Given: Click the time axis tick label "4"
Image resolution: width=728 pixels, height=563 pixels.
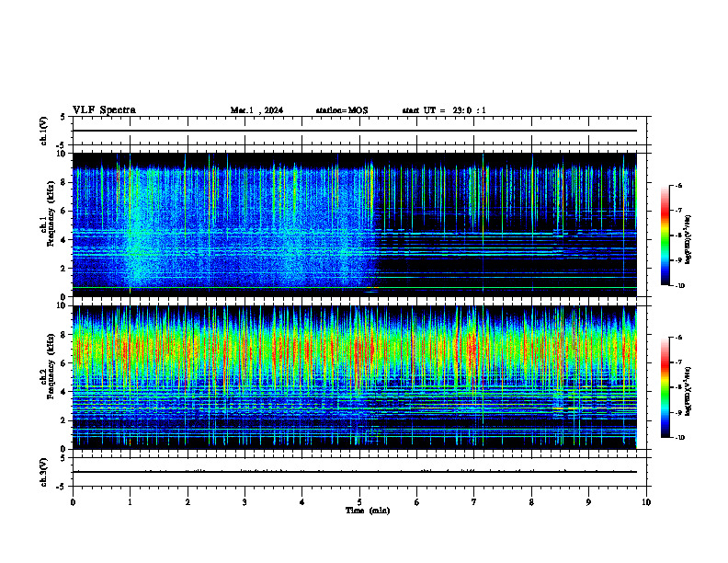Looking at the screenshot, I should pyautogui.click(x=302, y=502).
